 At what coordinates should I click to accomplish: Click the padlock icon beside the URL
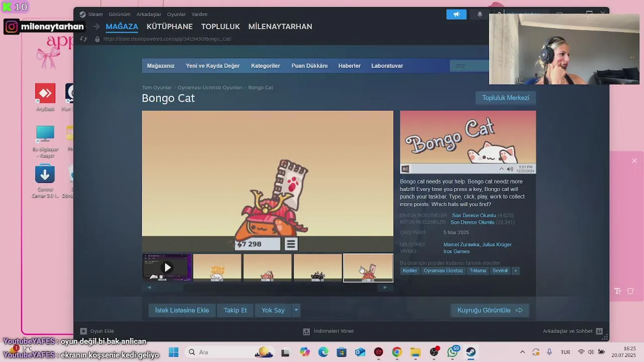coord(97,39)
